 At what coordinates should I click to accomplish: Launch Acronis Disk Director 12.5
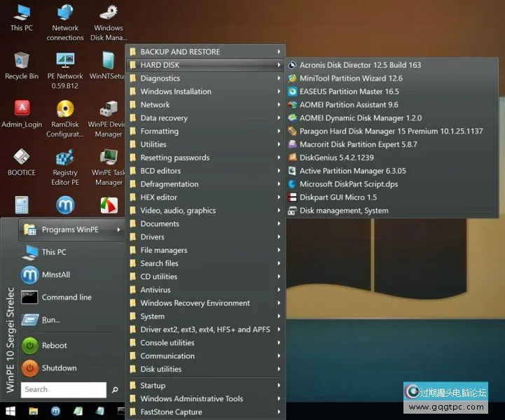tap(360, 65)
